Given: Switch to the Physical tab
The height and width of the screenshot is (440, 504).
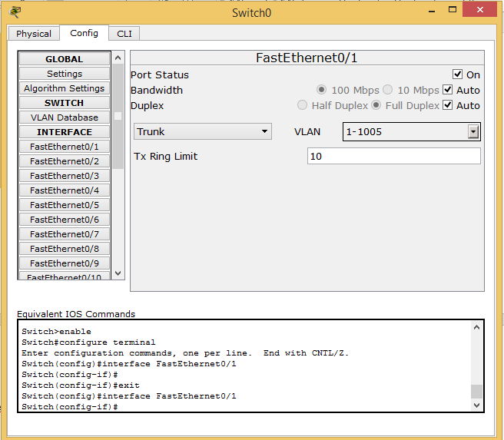Looking at the screenshot, I should coord(34,34).
